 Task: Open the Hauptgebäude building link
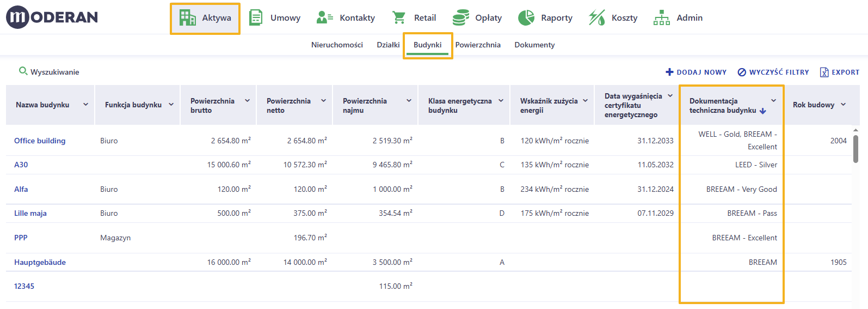[40, 262]
